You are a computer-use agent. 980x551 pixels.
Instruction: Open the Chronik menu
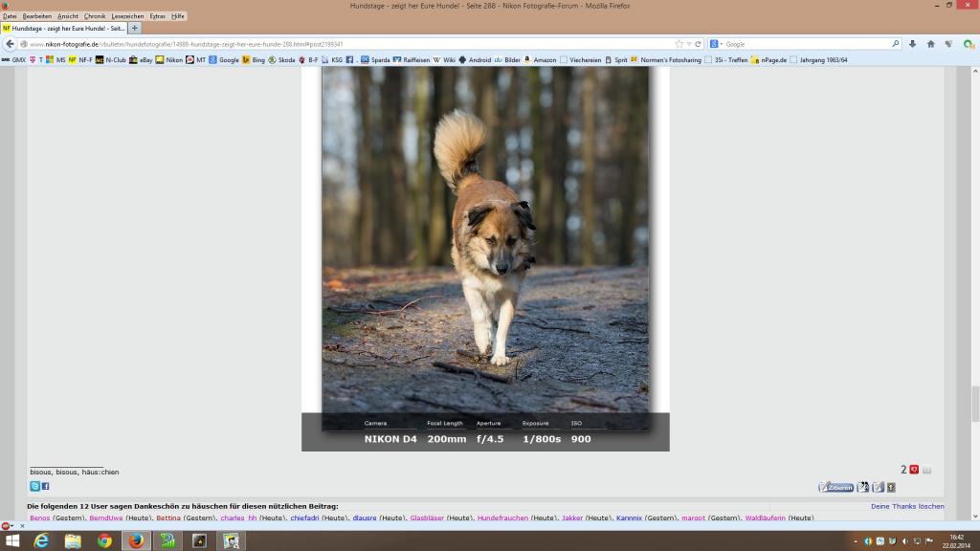point(95,16)
